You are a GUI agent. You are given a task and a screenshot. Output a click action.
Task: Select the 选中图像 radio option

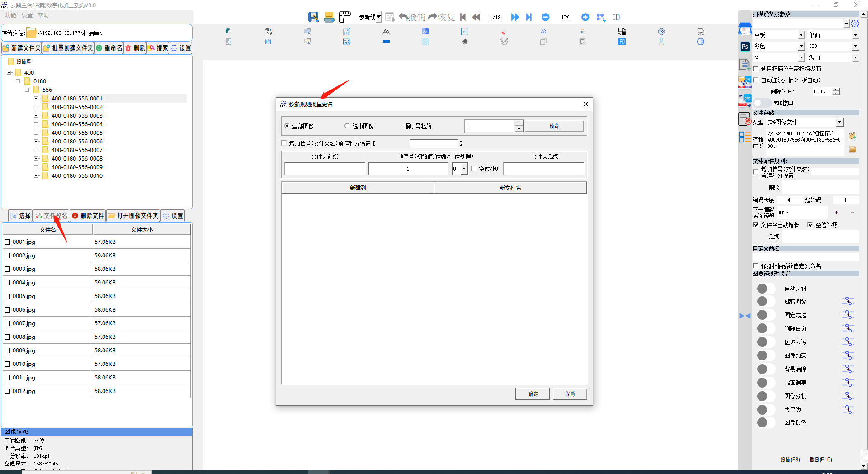347,126
